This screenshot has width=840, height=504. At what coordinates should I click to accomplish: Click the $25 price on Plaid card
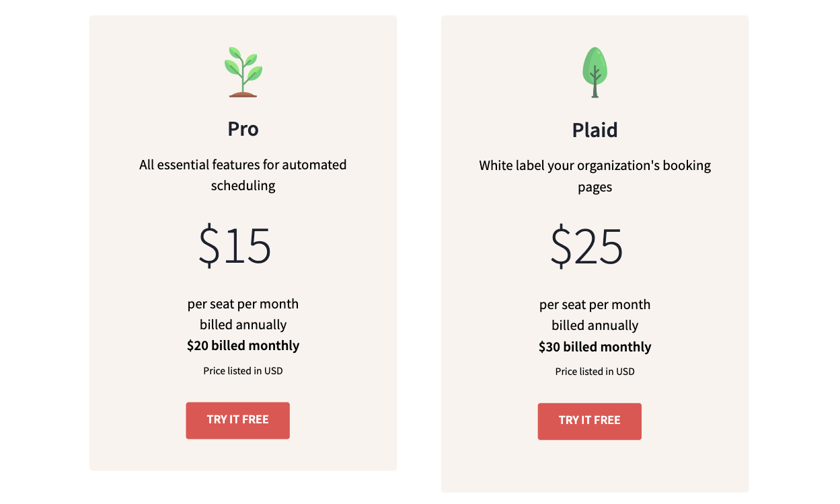pos(586,247)
